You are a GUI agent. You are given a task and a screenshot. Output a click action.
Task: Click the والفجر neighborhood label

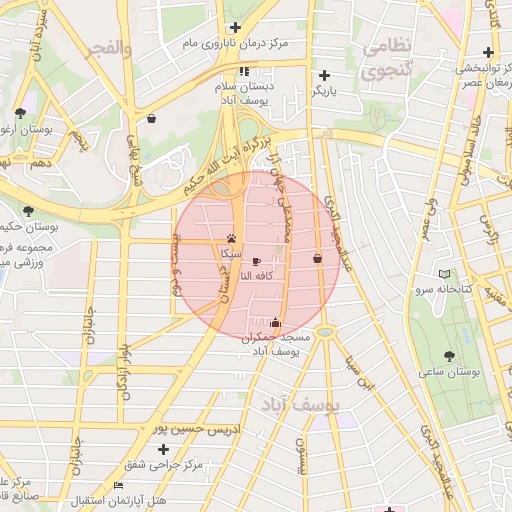(x=110, y=49)
